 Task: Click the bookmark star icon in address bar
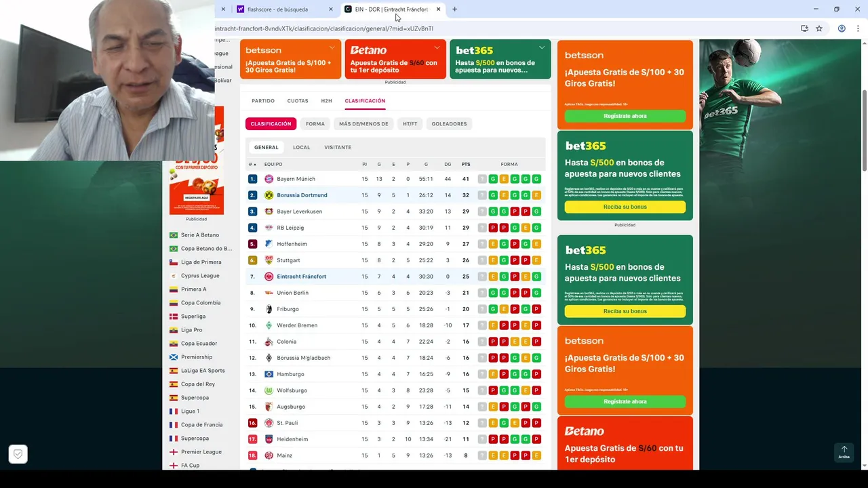pyautogui.click(x=819, y=28)
